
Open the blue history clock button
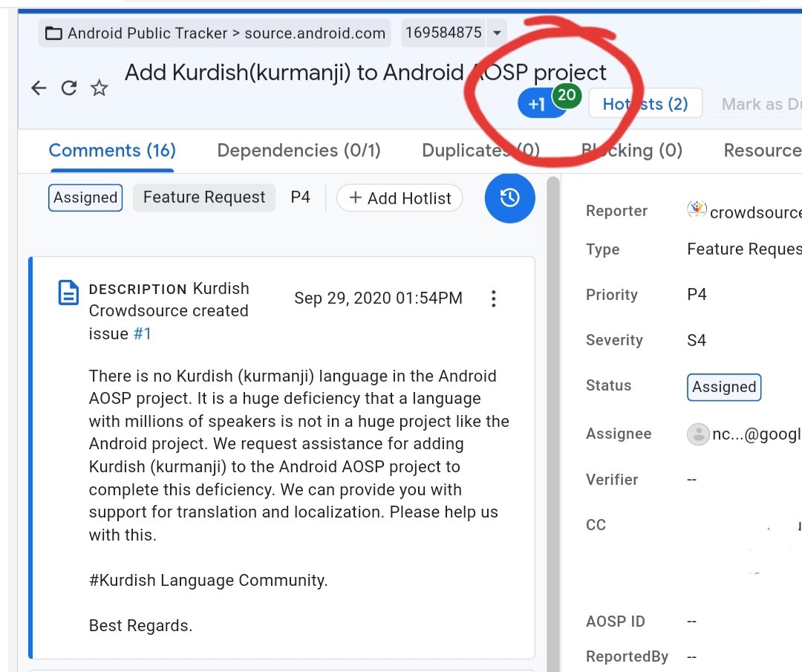[509, 198]
